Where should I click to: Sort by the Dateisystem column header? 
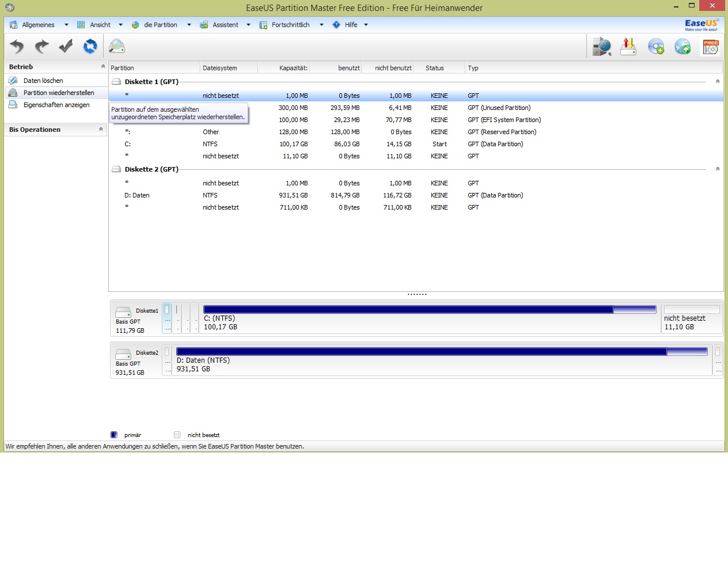pos(229,68)
